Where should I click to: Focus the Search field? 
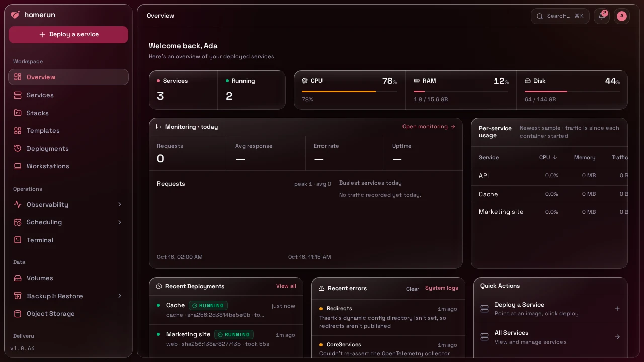[x=560, y=16]
